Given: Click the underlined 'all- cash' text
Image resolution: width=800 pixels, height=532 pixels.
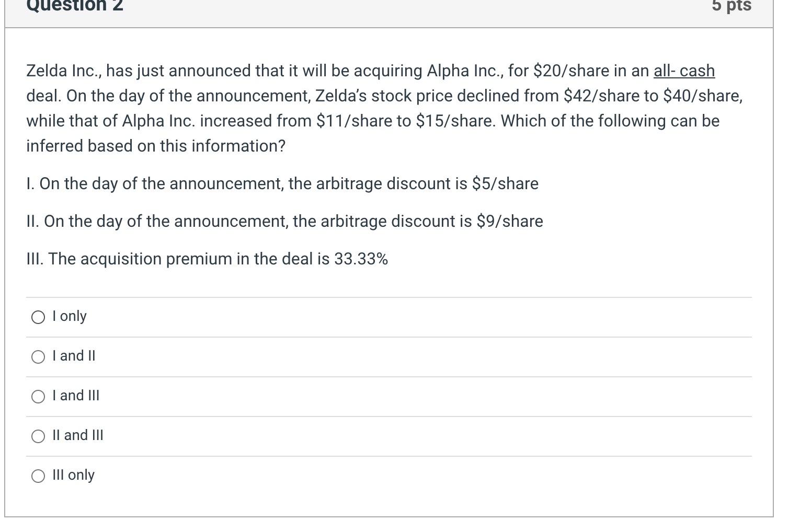Looking at the screenshot, I should (684, 71).
